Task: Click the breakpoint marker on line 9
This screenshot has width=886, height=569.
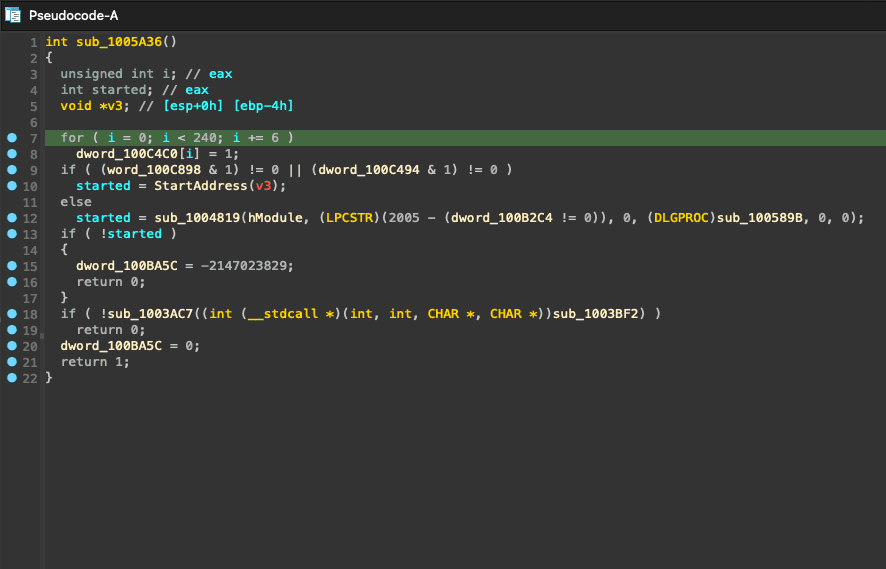Action: click(12, 170)
